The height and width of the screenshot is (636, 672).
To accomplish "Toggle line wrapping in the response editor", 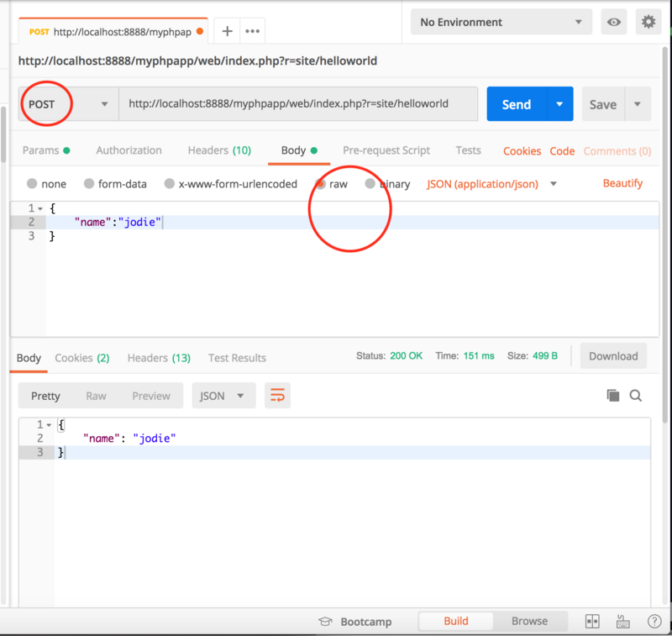I will (277, 395).
